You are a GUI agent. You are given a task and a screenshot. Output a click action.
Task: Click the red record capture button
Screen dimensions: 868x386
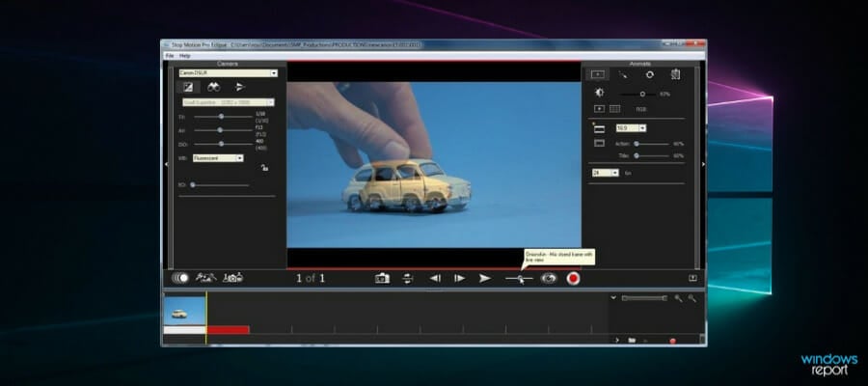573,279
